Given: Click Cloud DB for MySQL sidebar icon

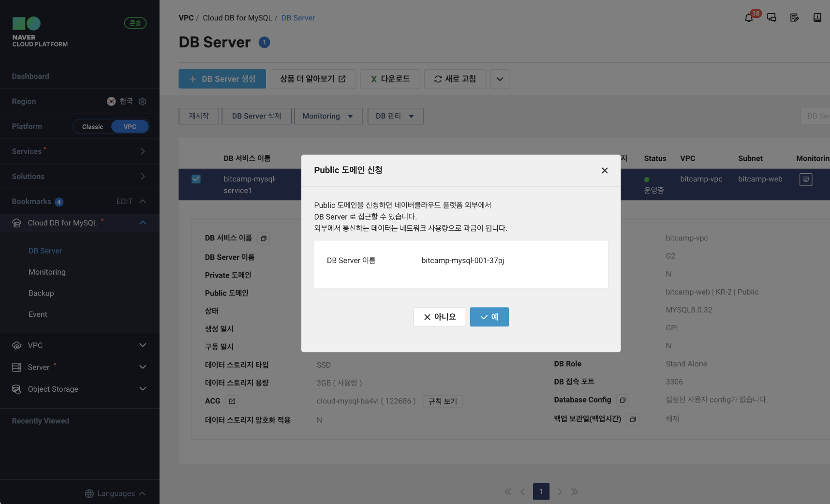Looking at the screenshot, I should [17, 223].
